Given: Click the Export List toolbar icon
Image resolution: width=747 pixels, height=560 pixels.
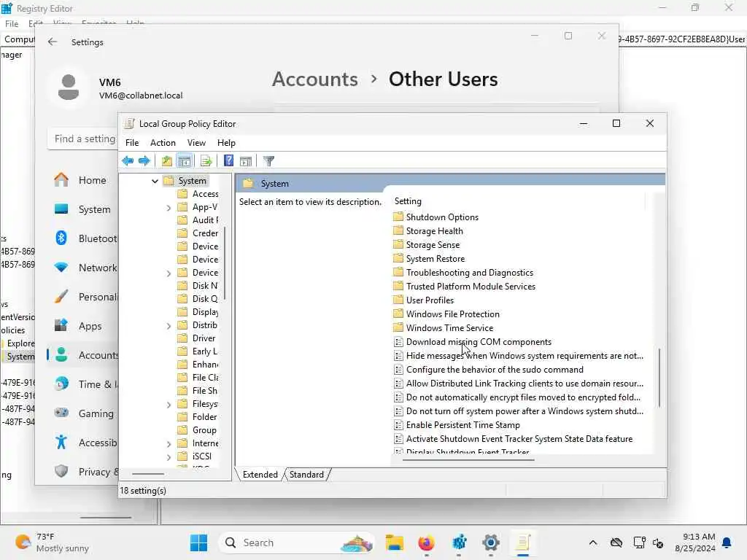Looking at the screenshot, I should 206,161.
